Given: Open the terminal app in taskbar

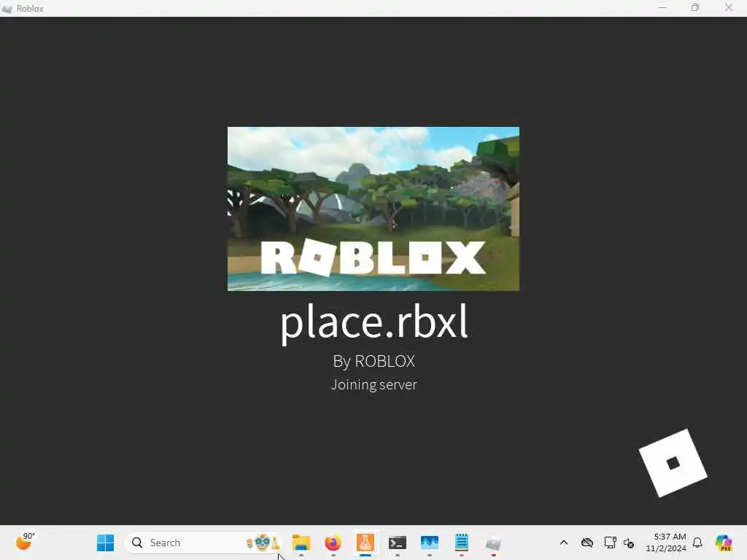Looking at the screenshot, I should 398,542.
